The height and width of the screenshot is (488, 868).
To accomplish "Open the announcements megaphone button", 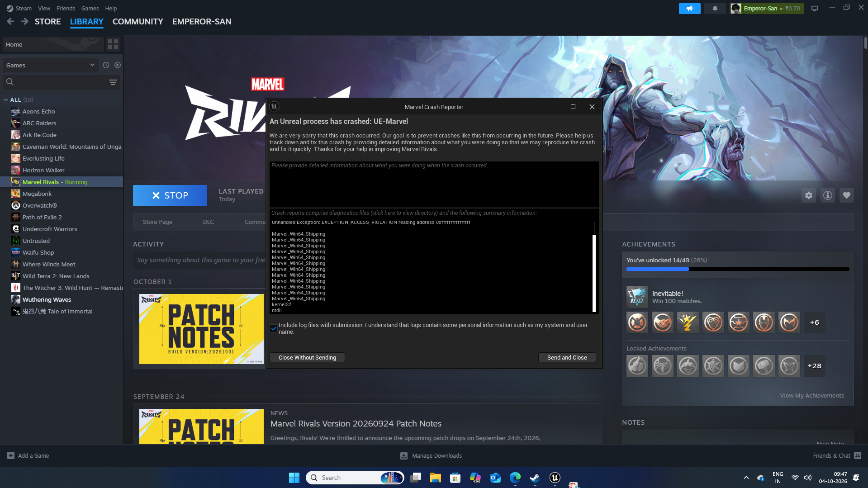I will (x=689, y=9).
